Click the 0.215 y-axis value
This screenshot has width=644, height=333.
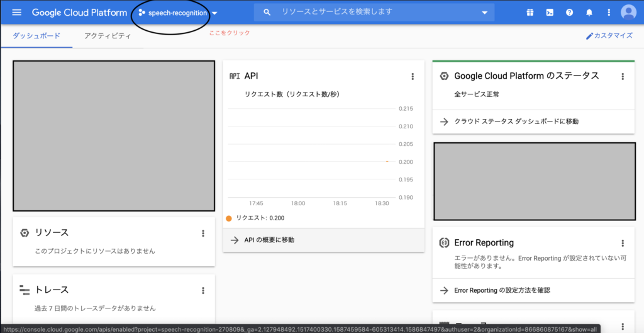pyautogui.click(x=406, y=109)
